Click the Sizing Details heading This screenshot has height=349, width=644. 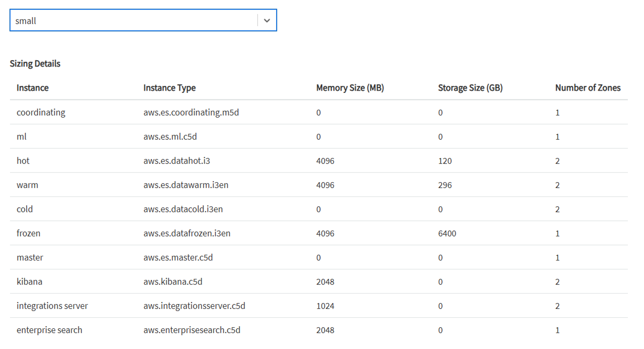[35, 63]
